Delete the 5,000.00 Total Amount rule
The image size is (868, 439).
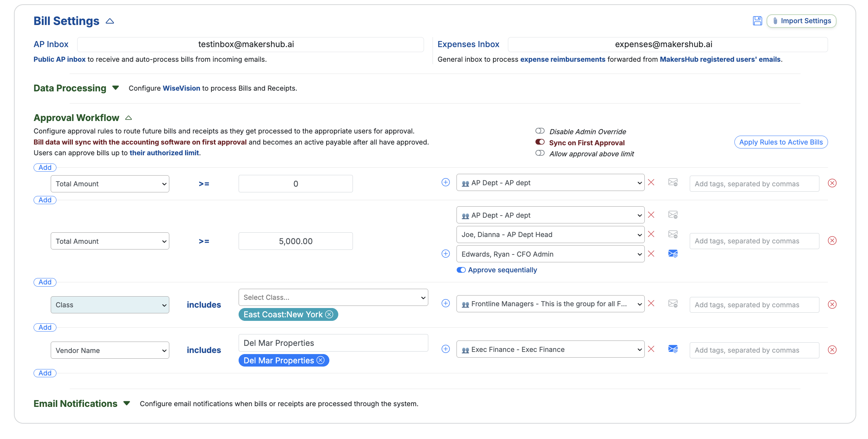[832, 241]
